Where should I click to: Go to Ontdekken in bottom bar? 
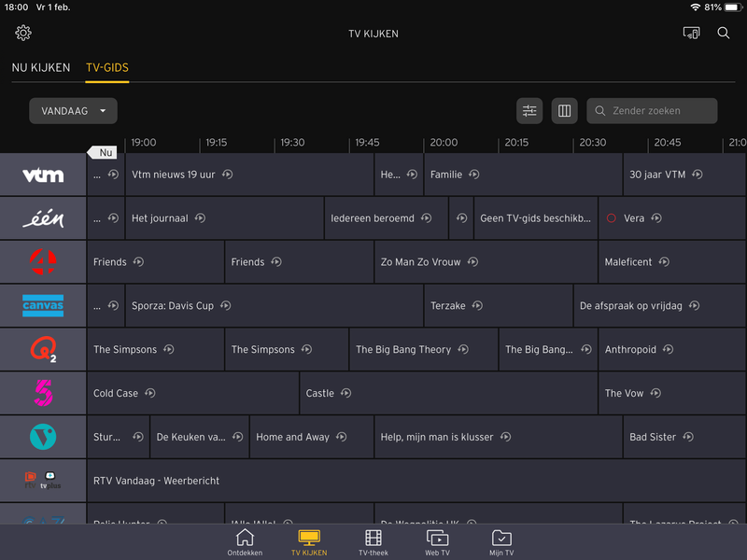click(x=245, y=542)
